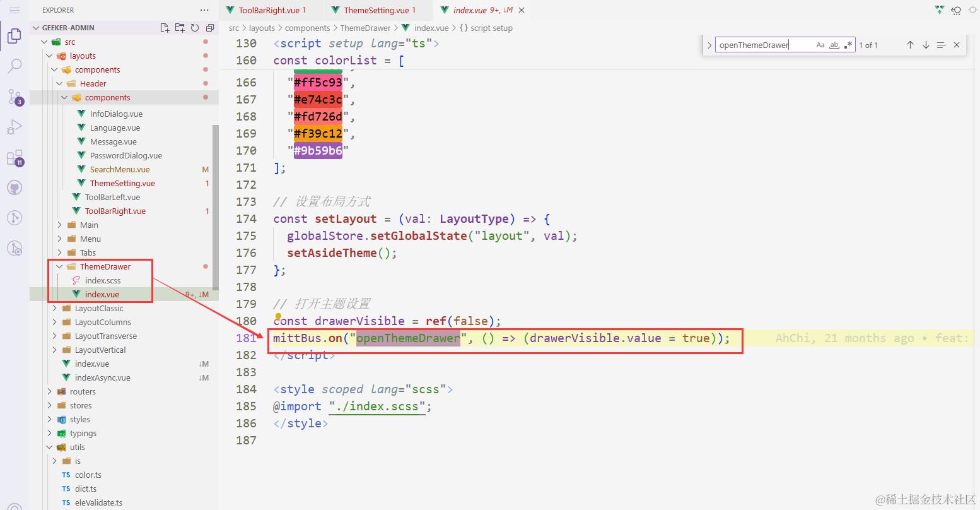Open PasswordDialog.vue in the Explorer
The width and height of the screenshot is (980, 510).
125,155
